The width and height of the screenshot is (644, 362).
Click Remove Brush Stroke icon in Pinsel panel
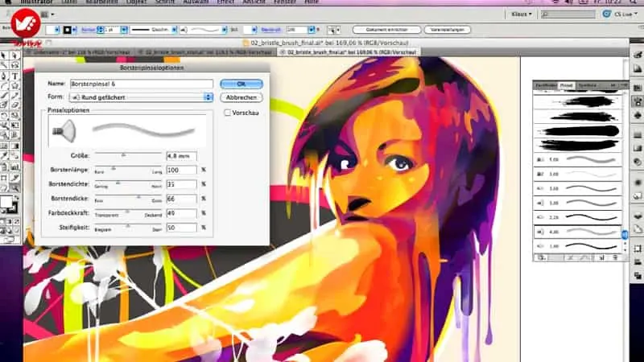pyautogui.click(x=570, y=257)
